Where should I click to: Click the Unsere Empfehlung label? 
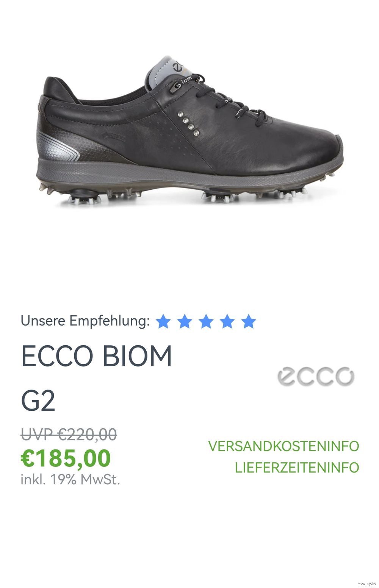[x=85, y=321]
